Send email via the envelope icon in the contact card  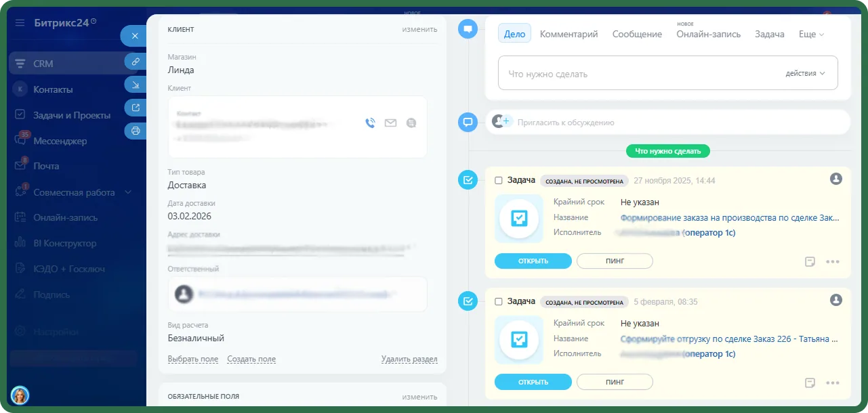click(390, 123)
